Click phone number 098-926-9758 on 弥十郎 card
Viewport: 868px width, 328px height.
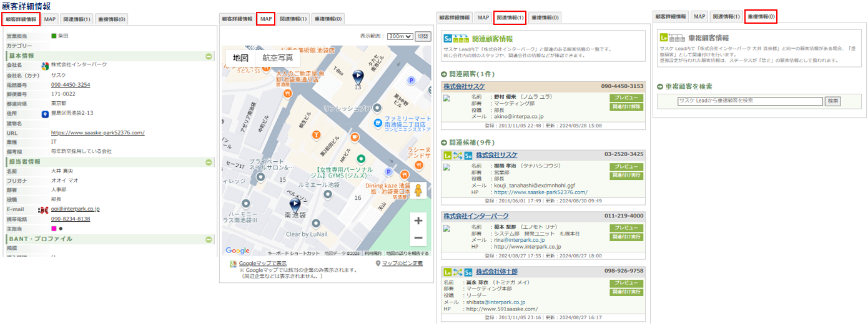pos(624,271)
